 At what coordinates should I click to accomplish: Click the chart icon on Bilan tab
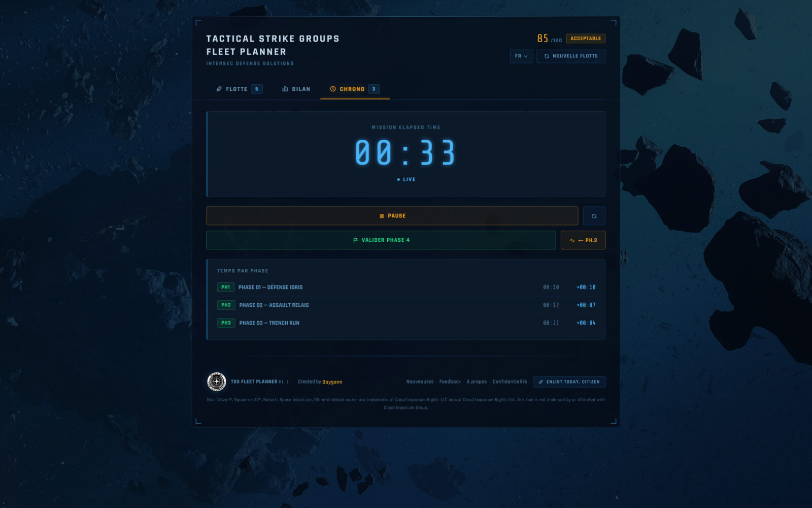pos(285,89)
